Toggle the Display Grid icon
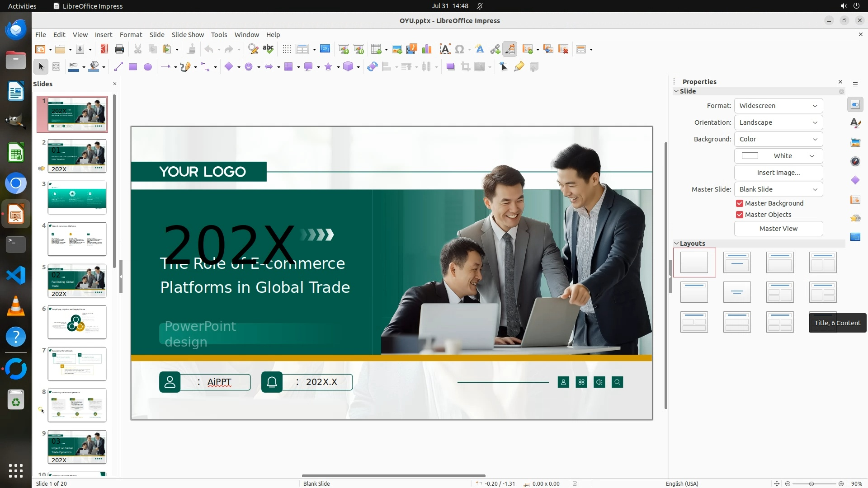This screenshot has width=868, height=488. click(287, 49)
